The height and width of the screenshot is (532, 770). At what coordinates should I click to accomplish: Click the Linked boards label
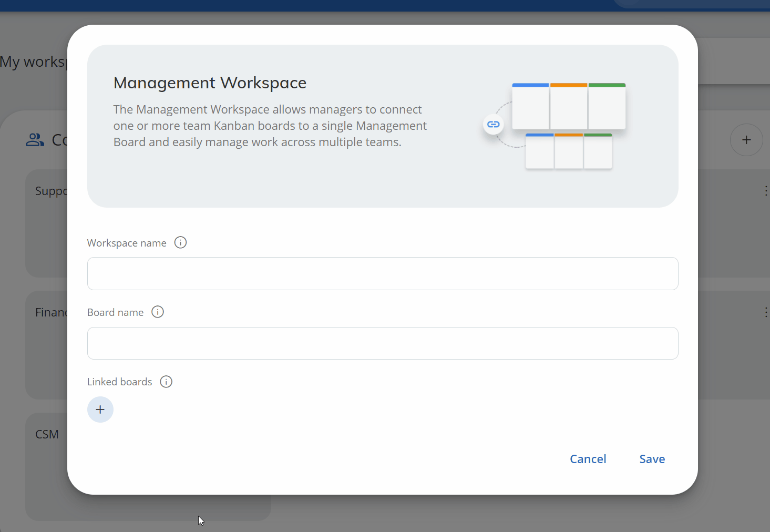(119, 382)
